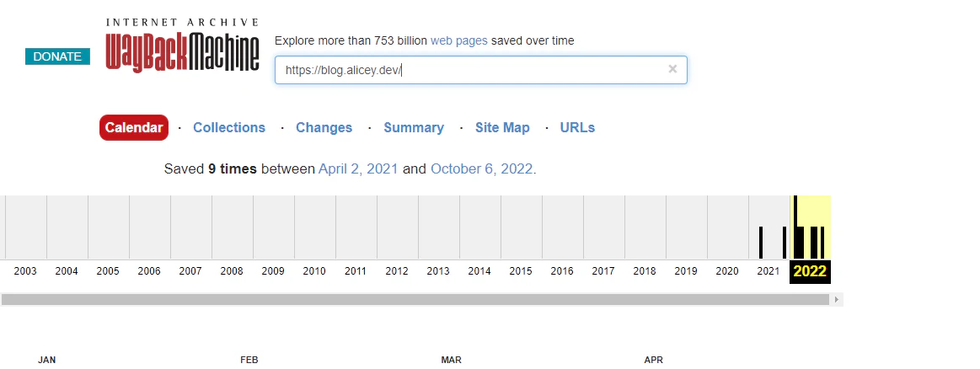Select year 2021 on the timeline
Image resolution: width=980 pixels, height=369 pixels.
pos(768,271)
